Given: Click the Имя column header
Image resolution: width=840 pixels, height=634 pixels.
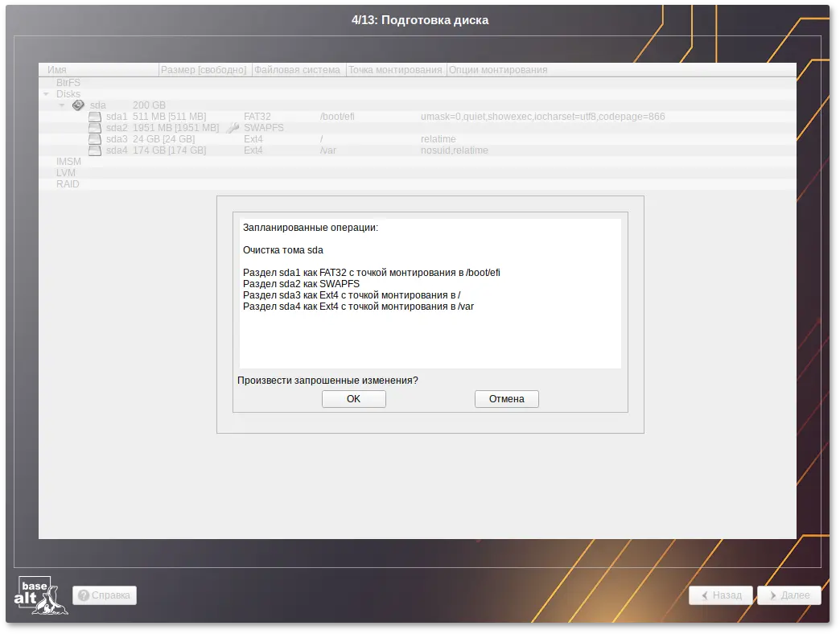Looking at the screenshot, I should coord(57,70).
